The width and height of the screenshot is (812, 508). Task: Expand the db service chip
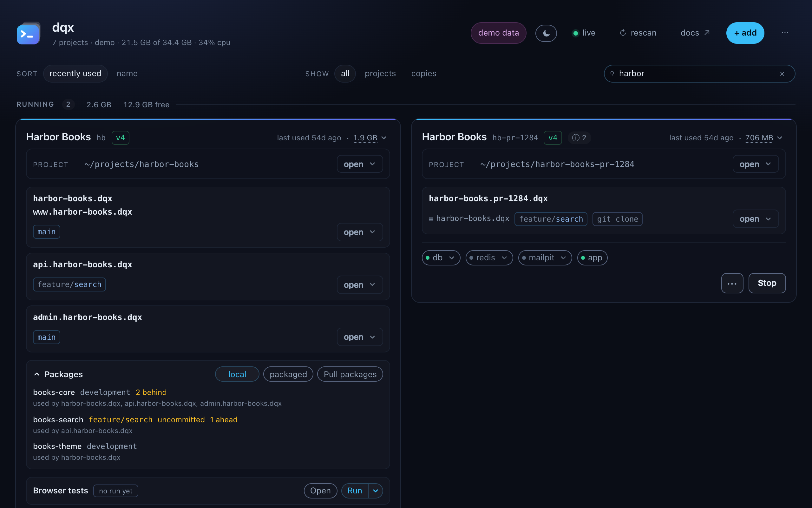coord(441,258)
